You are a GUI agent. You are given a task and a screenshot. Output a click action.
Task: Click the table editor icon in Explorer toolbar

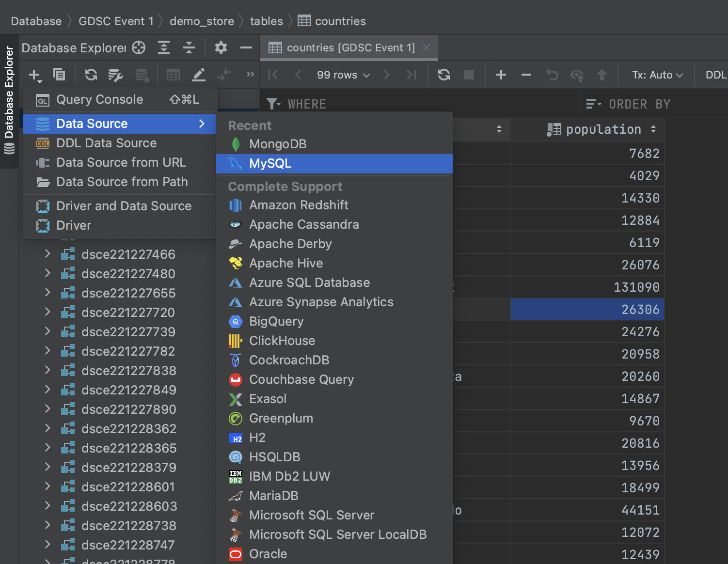pyautogui.click(x=173, y=75)
